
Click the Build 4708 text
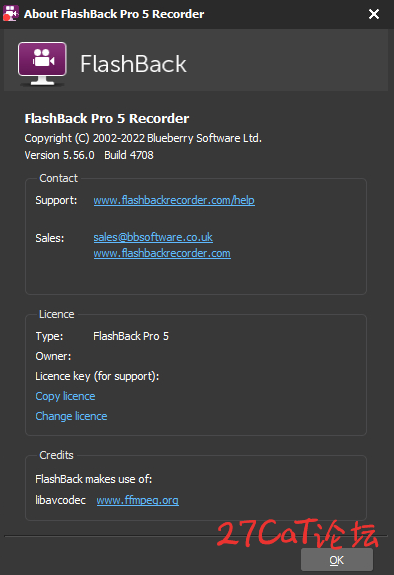click(129, 155)
